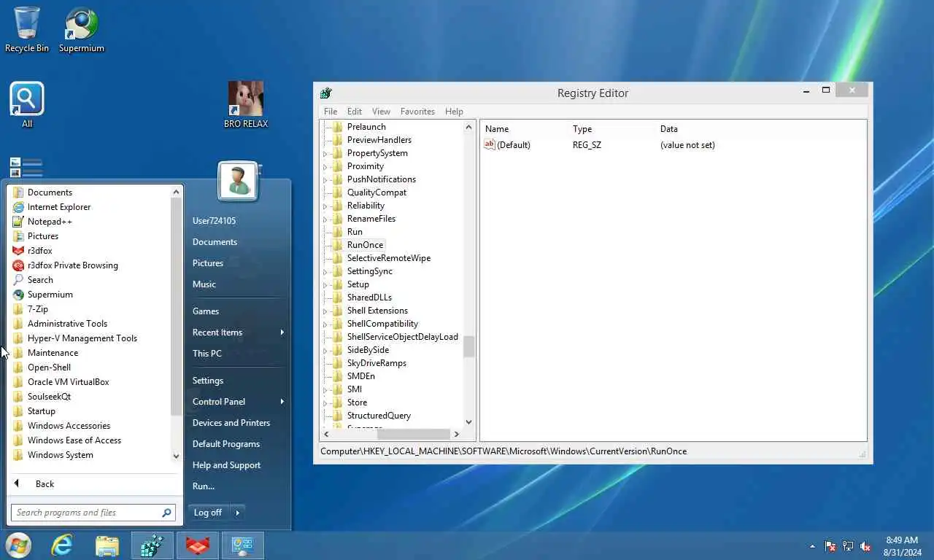Screen dimensions: 934x560
Task: Click the Registry Editor taskbar icon
Action: click(152, 545)
